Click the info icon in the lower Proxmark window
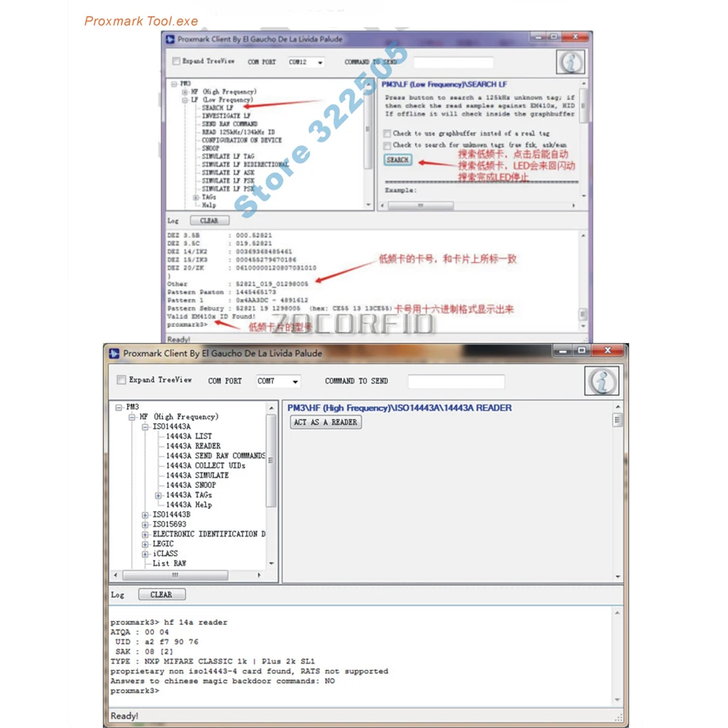This screenshot has height=728, width=728. click(x=602, y=381)
